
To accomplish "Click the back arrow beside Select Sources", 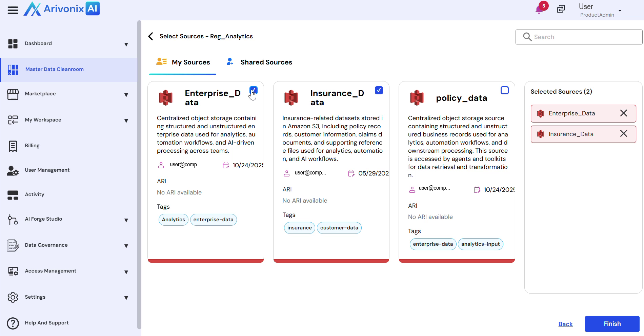I will (151, 36).
